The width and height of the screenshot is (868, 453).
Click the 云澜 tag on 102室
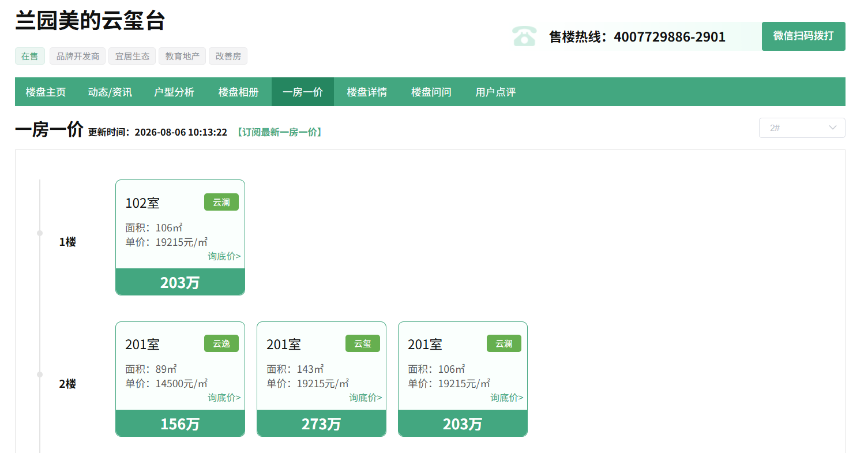[x=221, y=202]
